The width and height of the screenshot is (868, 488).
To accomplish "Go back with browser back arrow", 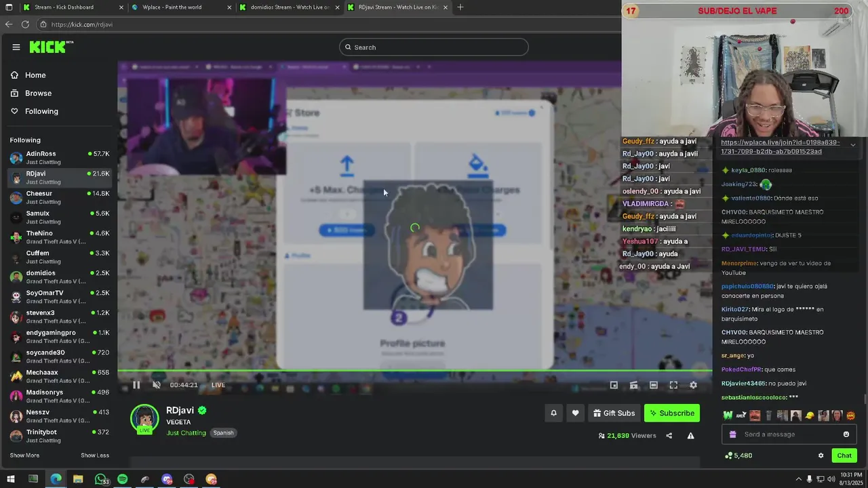I will point(8,24).
